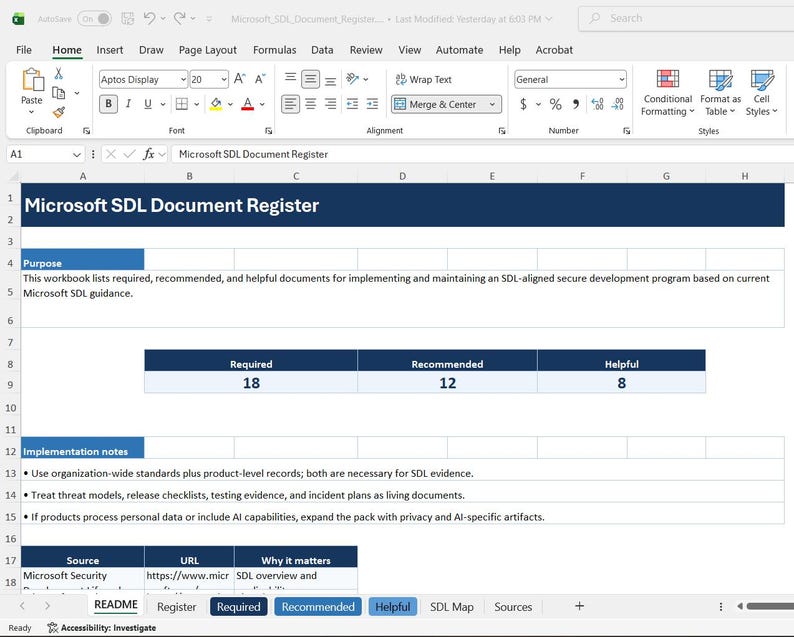Toggle Wrap Text
Viewport: 794px width, 637px height.
coord(423,79)
